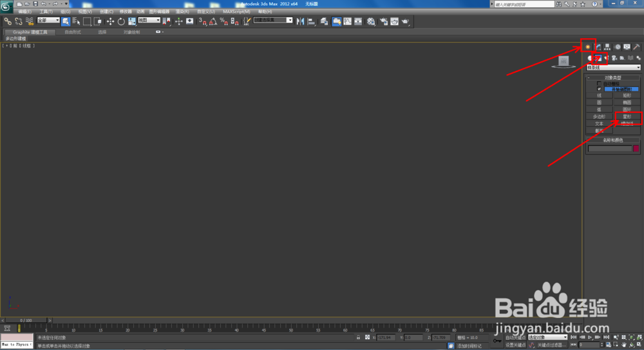Click the 星形 (Star) shape button

tap(627, 117)
